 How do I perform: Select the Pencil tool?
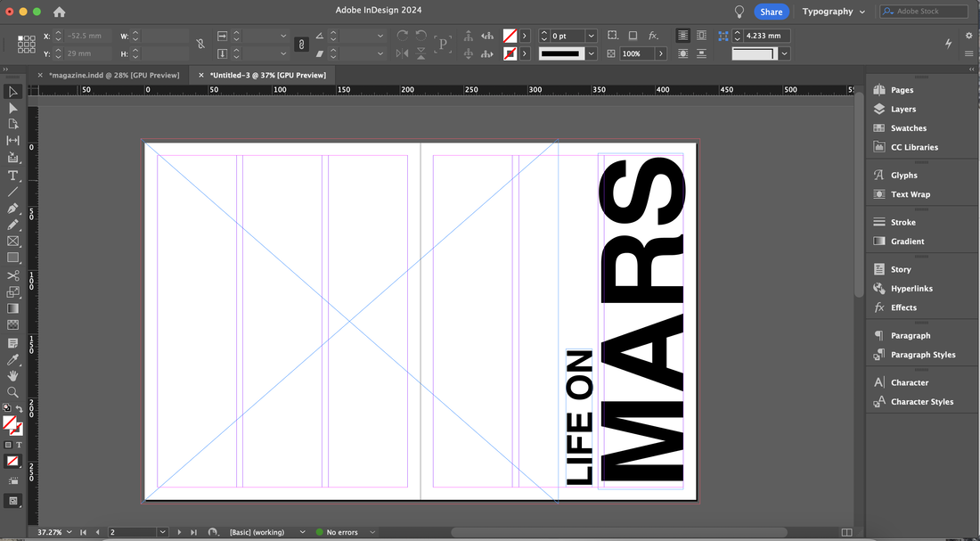(x=12, y=225)
